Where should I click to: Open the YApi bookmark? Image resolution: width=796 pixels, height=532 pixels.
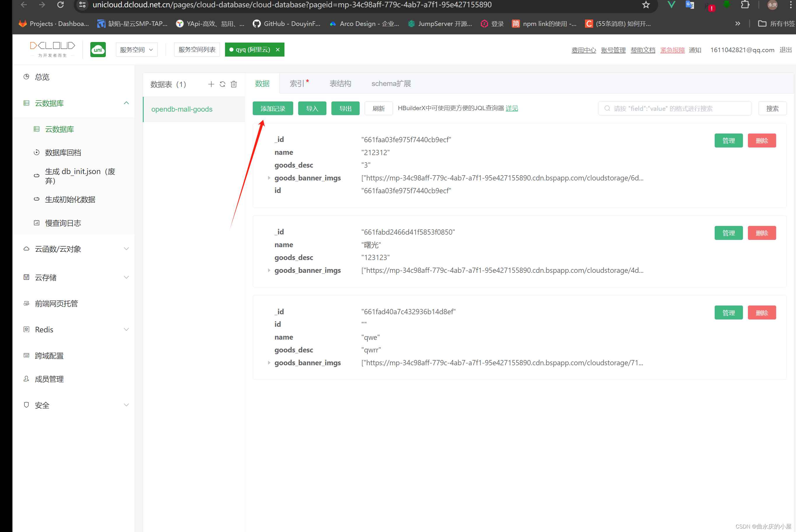(210, 24)
